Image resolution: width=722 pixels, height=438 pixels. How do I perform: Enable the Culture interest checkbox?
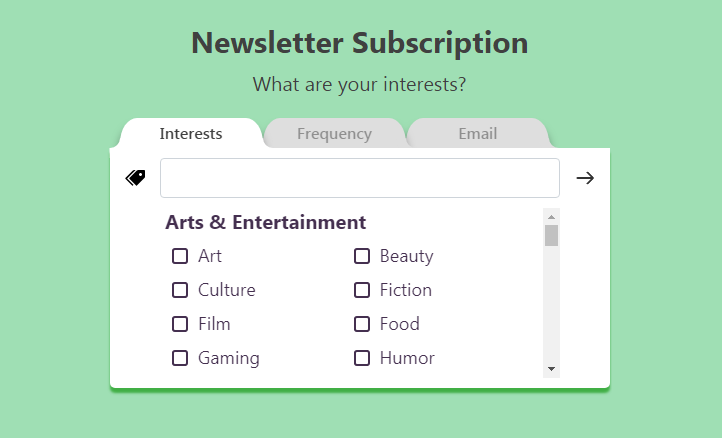click(180, 290)
